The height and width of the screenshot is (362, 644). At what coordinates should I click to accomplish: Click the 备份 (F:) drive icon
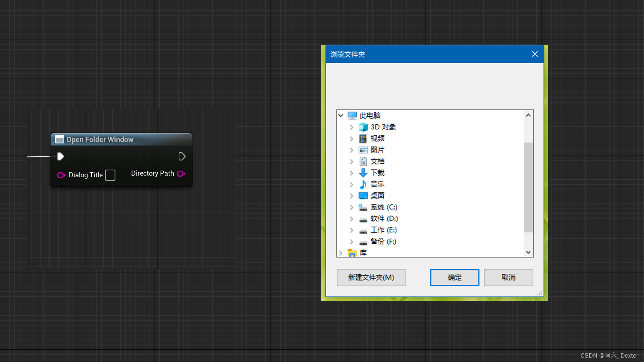363,243
